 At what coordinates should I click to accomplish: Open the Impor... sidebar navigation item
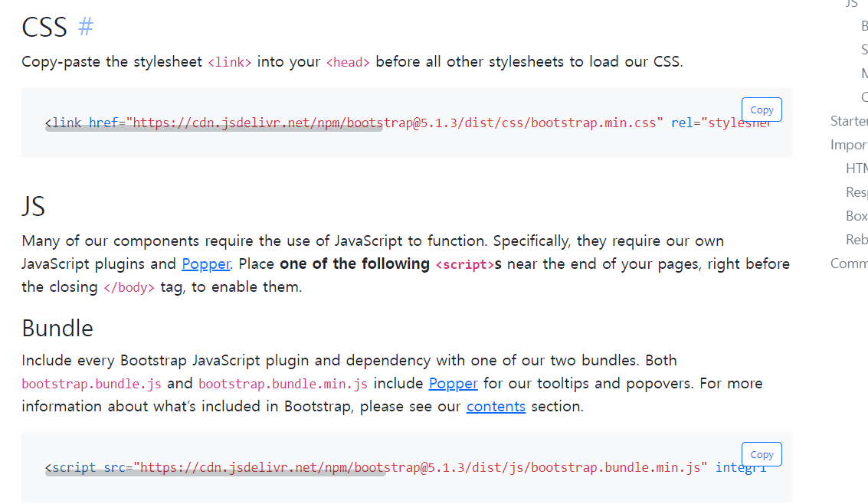click(x=849, y=145)
